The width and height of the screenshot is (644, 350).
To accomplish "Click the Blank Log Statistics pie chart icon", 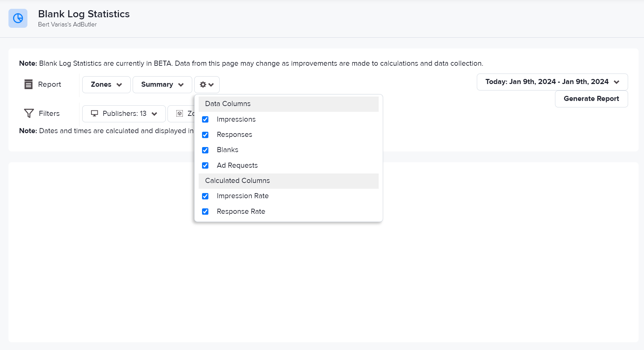I will (18, 18).
